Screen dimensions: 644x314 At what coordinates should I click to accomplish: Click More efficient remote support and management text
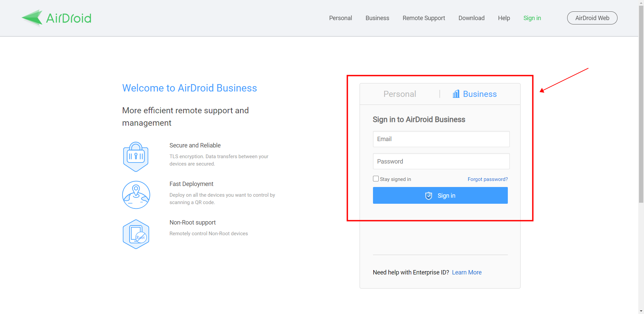click(x=185, y=117)
